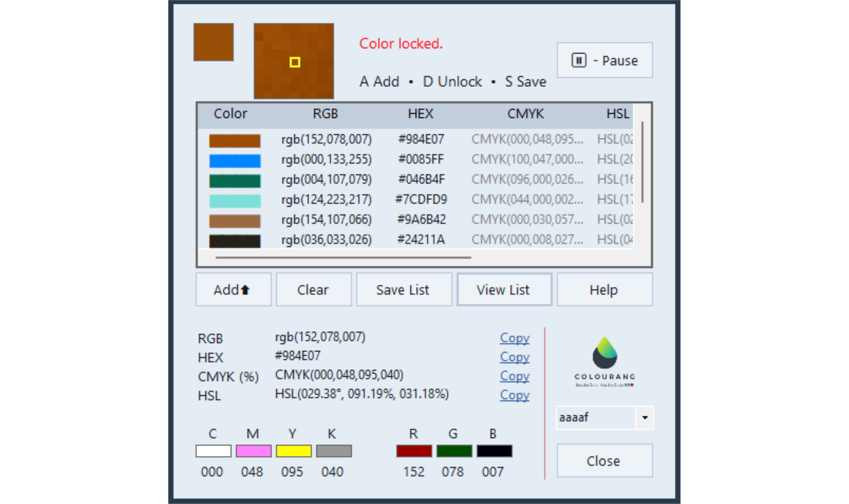The image size is (849, 504).
Task: Copy the RGB value
Action: click(515, 338)
